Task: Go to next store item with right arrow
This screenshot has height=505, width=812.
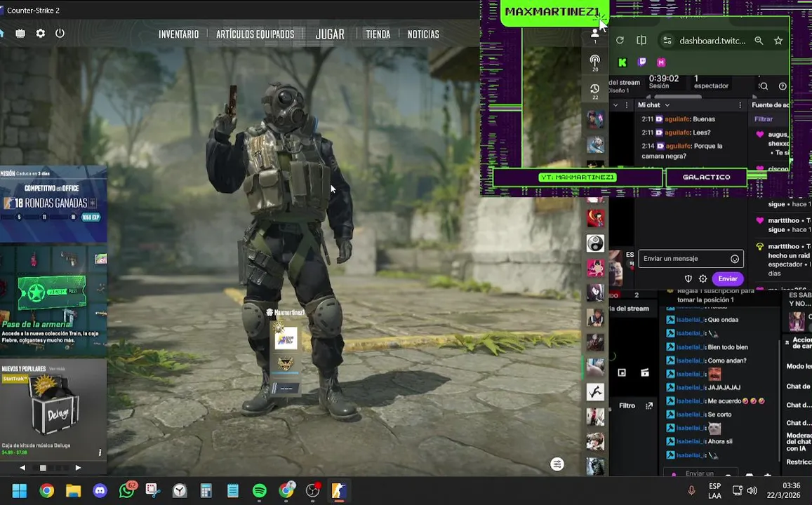Action: [78, 468]
